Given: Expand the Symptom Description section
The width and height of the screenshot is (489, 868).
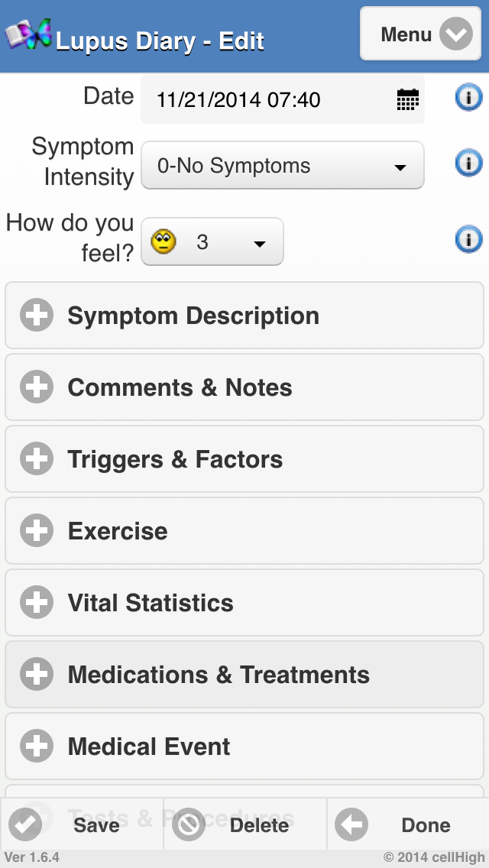Looking at the screenshot, I should tap(244, 316).
